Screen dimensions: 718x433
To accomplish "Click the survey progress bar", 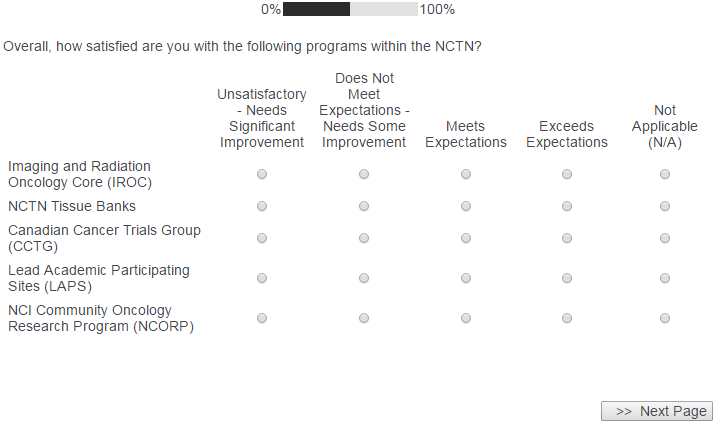I will pos(350,9).
